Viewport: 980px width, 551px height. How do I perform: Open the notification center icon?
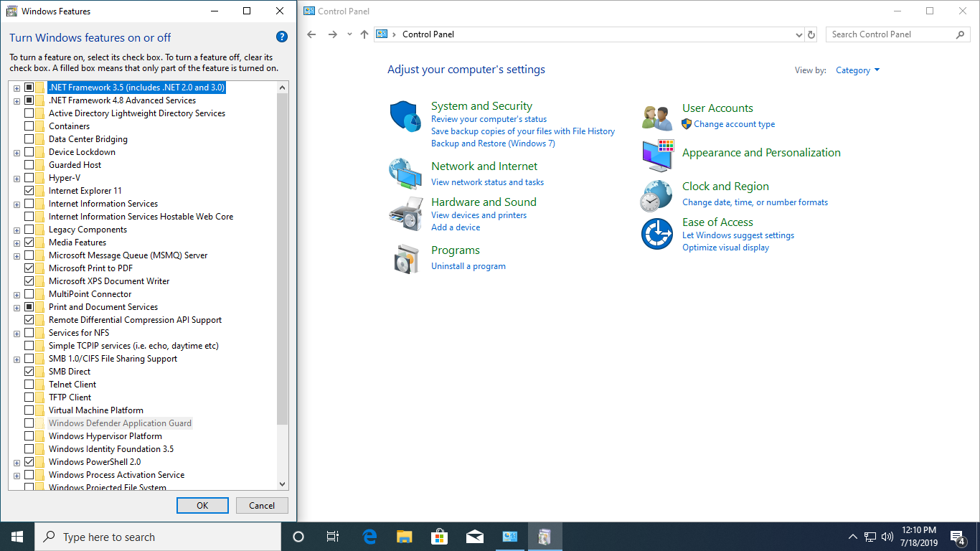pos(958,537)
